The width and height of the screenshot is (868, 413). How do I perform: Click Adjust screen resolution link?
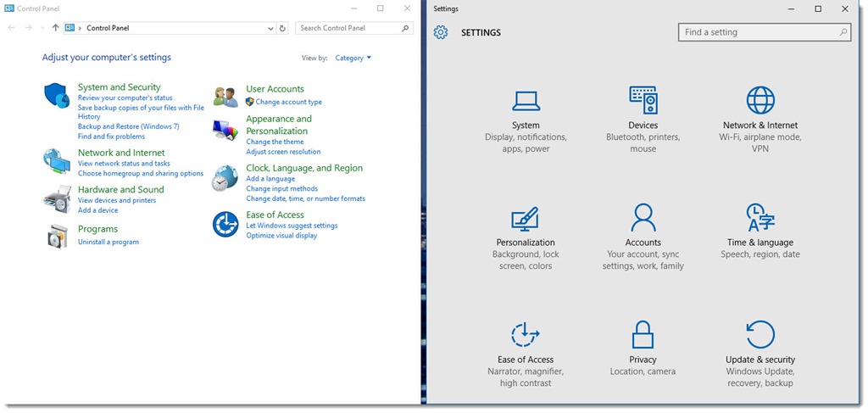pos(283,152)
